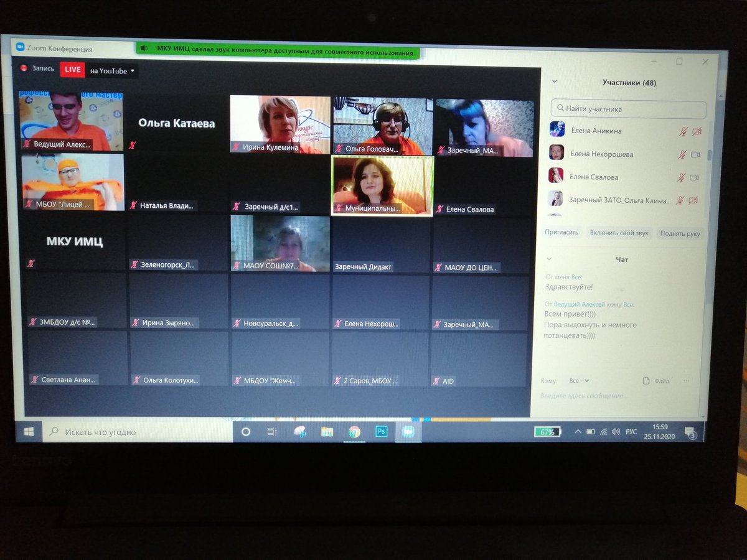The image size is (747, 560).
Task: Select the Ольга Головач video tile
Action: [383, 126]
